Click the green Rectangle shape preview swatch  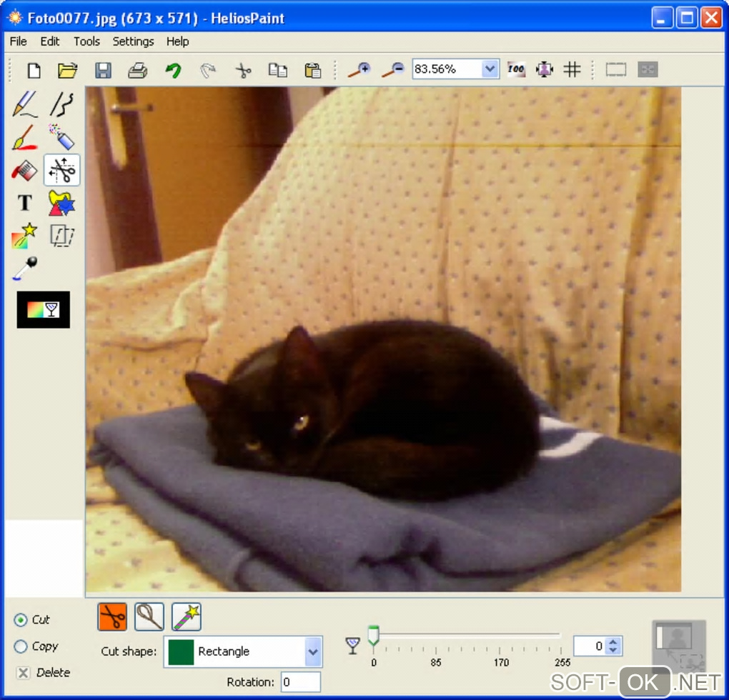click(180, 651)
